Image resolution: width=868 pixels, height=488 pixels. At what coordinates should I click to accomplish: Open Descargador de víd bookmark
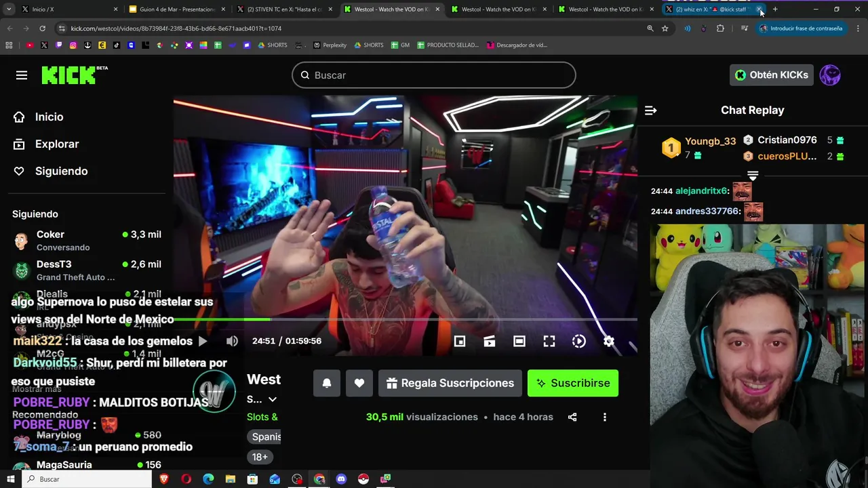(517, 45)
